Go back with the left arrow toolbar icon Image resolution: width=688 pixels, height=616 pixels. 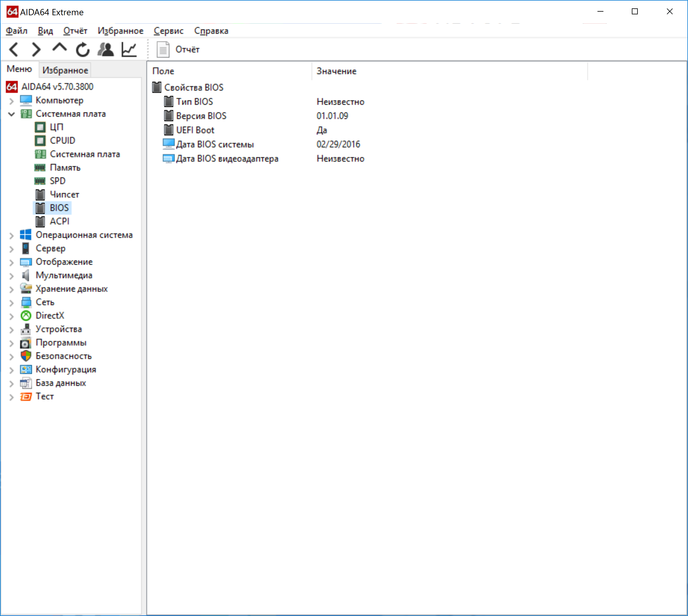(x=14, y=49)
